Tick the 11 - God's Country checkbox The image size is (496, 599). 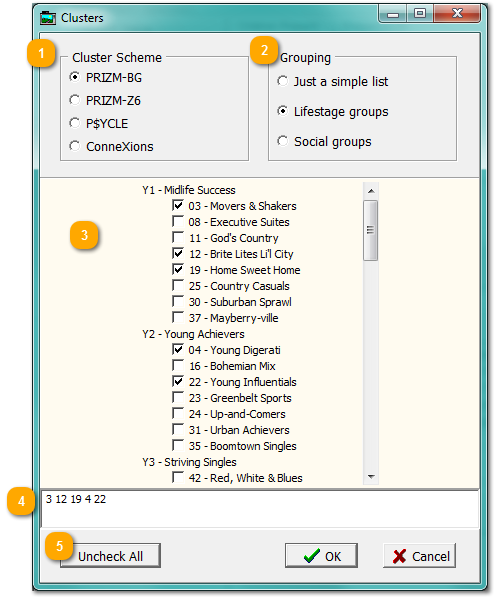click(x=178, y=238)
